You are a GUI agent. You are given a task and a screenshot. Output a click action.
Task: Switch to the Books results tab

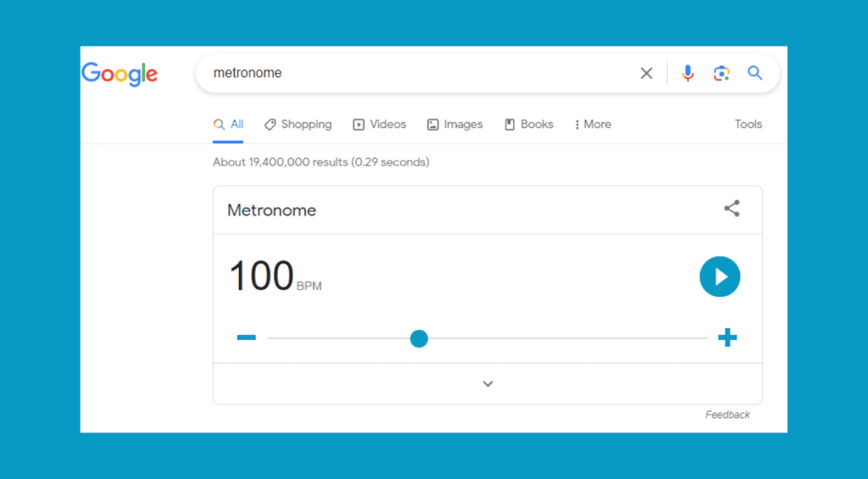529,125
